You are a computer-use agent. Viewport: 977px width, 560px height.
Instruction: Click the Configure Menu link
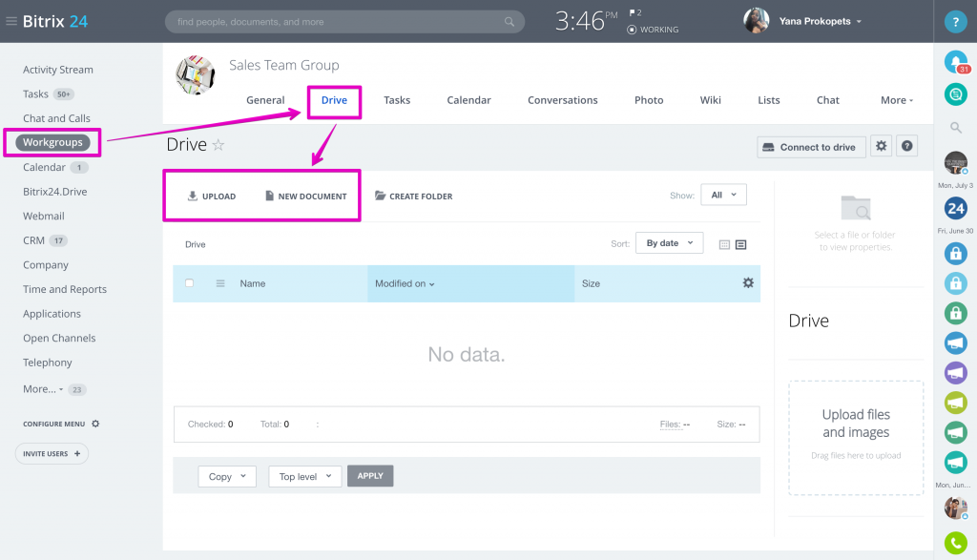pyautogui.click(x=54, y=424)
